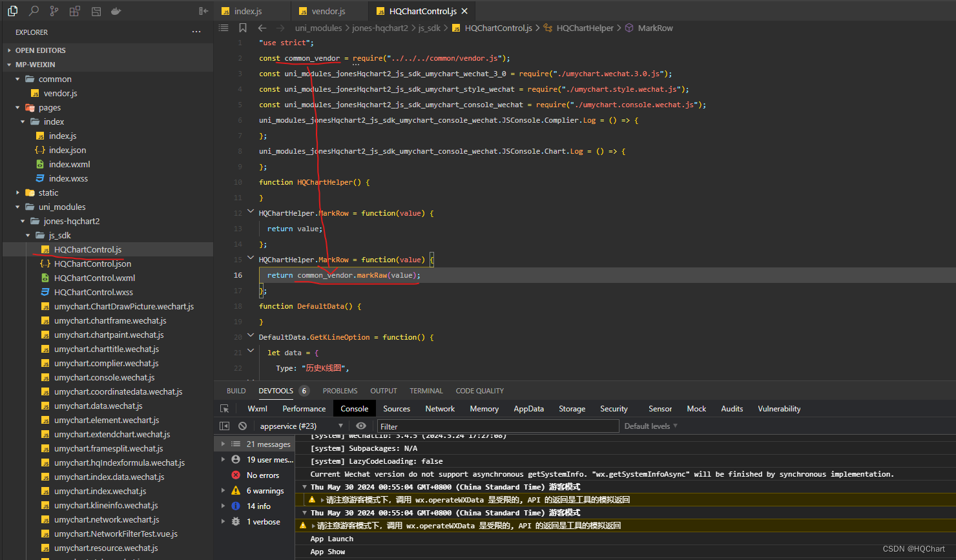Viewport: 956px width, 560px height.
Task: Switch to the Network devtools tab
Action: tap(440, 409)
